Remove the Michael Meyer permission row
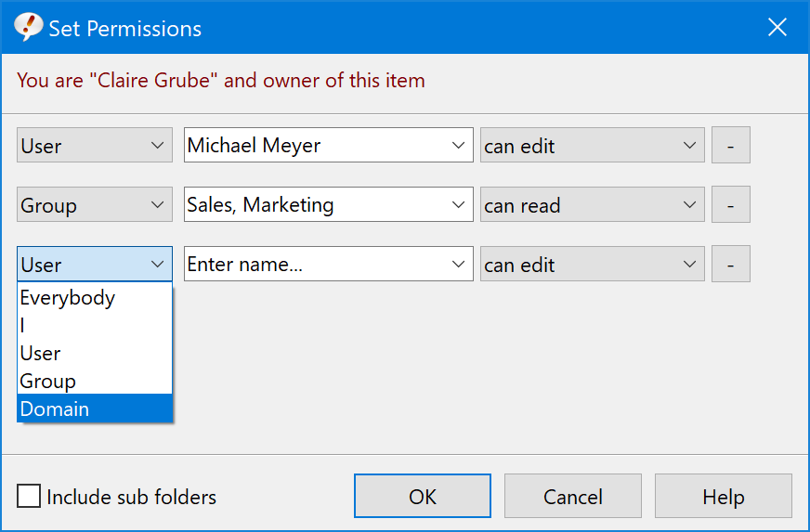The width and height of the screenshot is (810, 532). (x=730, y=145)
